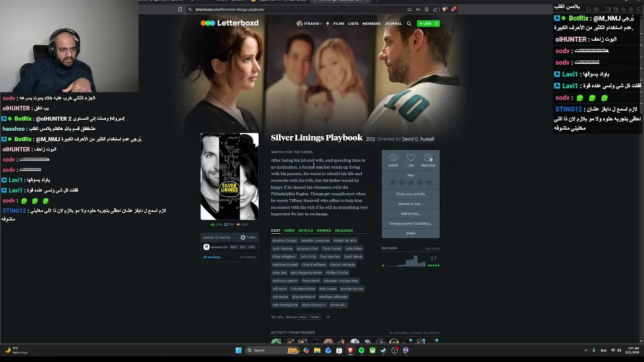Click the Share option
The image size is (644, 362).
(411, 233)
